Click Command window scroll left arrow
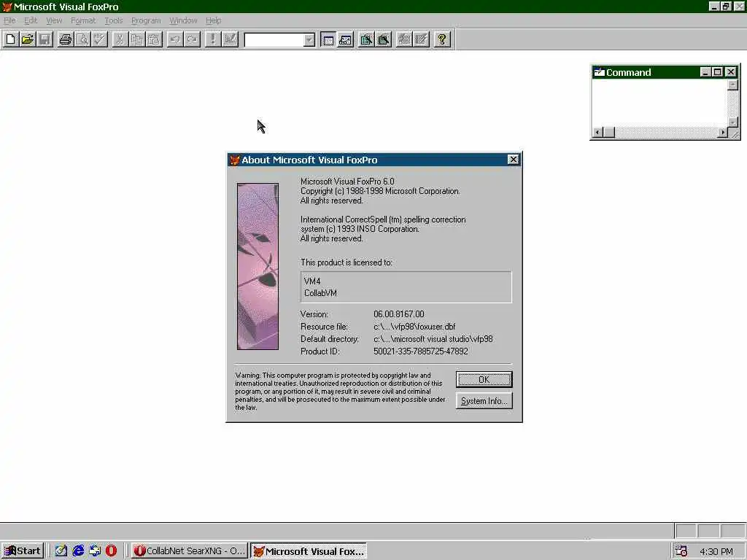The height and width of the screenshot is (560, 747). [597, 133]
